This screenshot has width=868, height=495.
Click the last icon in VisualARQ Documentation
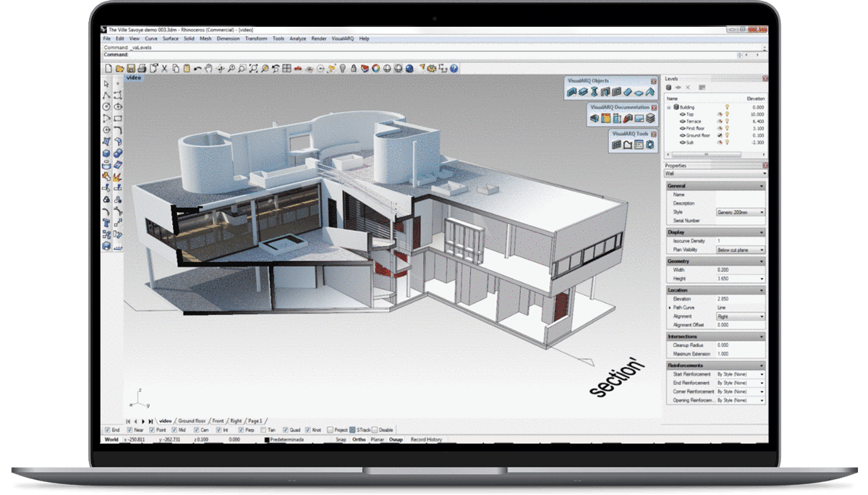[x=650, y=118]
